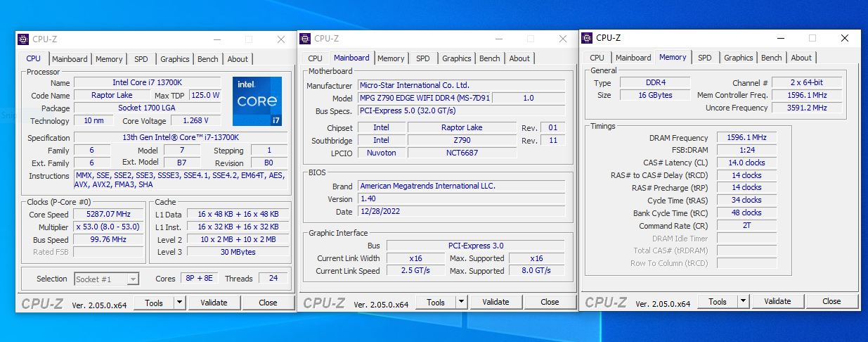The image size is (868, 342).
Task: Select Bench tab in Mainboard window
Action: tap(490, 58)
